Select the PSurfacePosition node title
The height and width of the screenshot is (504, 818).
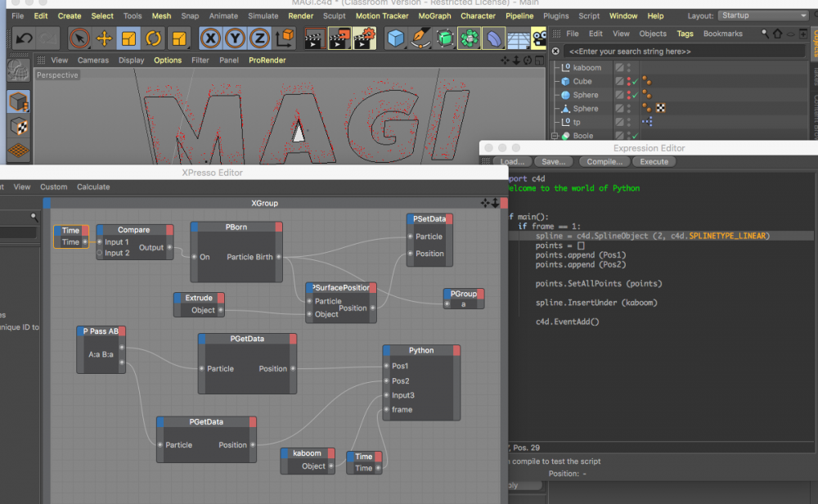click(341, 287)
